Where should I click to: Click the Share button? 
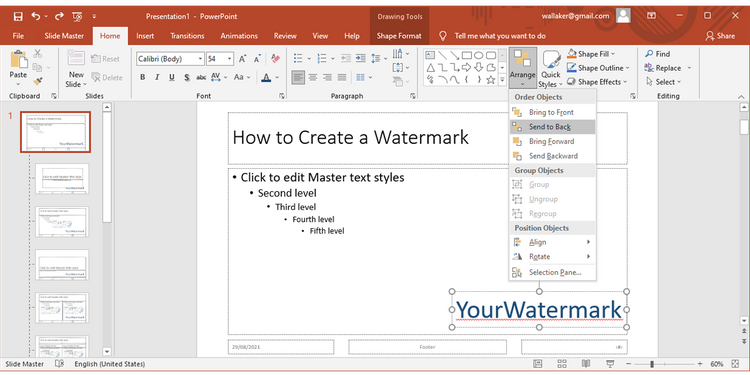[720, 36]
